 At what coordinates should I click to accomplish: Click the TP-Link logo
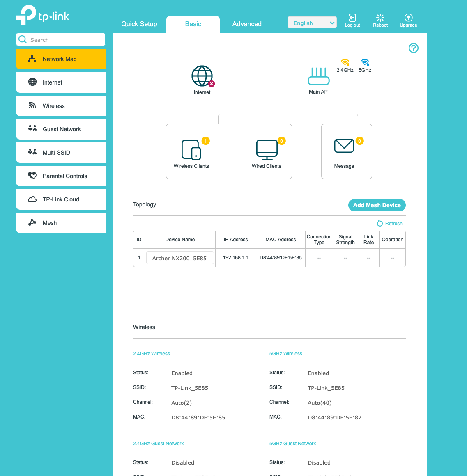[43, 15]
